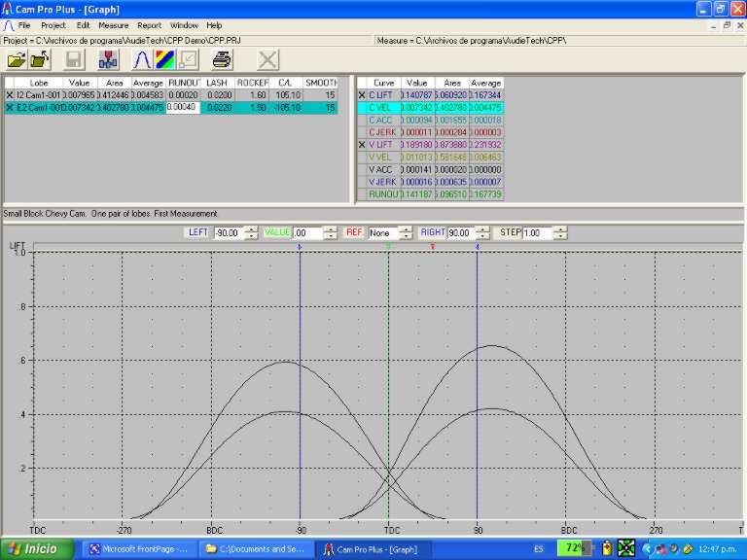This screenshot has width=747, height=560.
Task: Select the highlighted C VEL curve row
Action: click(431, 108)
